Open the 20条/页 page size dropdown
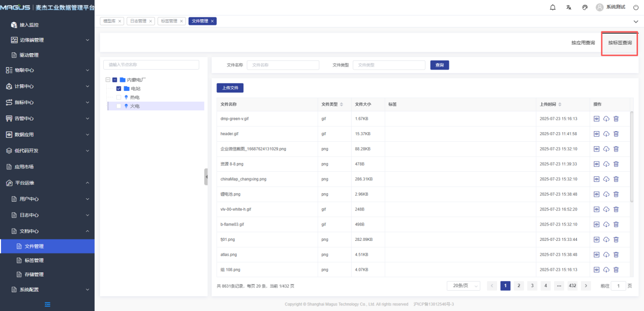The height and width of the screenshot is (311, 644). (463, 286)
